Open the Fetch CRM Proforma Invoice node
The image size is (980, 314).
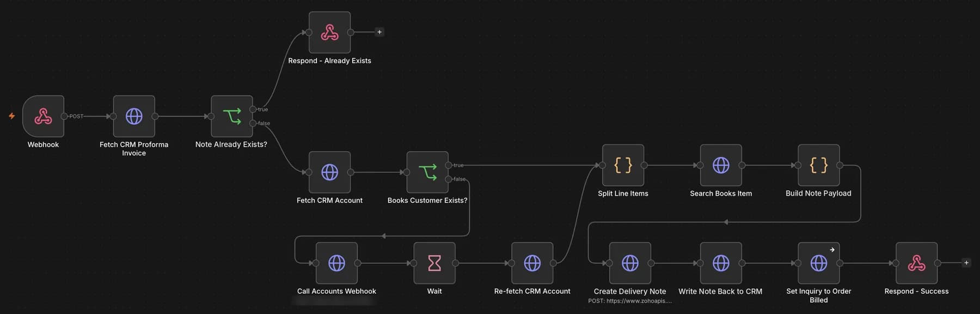[x=134, y=116]
